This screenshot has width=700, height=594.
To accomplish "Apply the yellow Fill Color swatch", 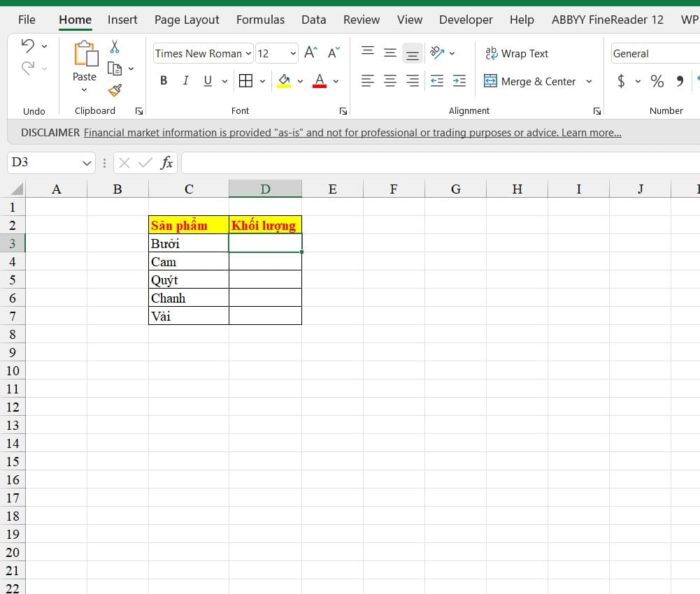I will (x=284, y=81).
